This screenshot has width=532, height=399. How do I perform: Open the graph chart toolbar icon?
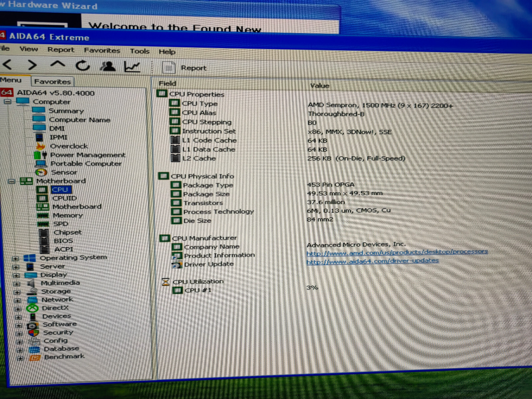(x=132, y=66)
